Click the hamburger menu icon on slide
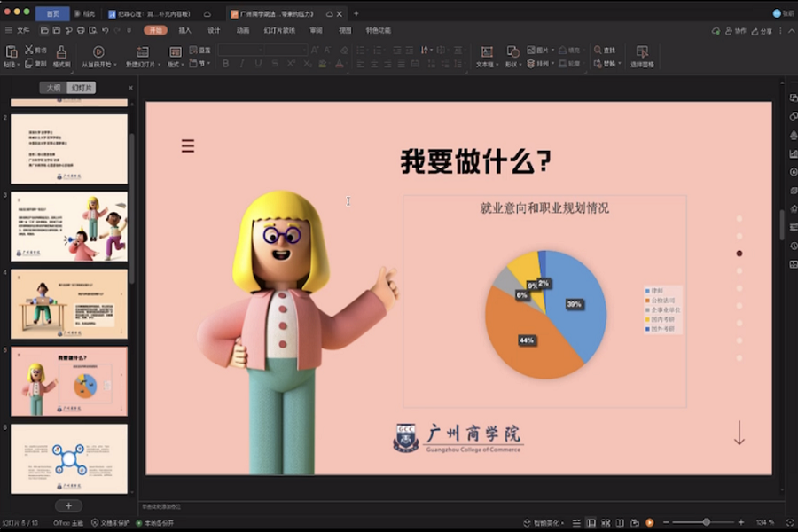The width and height of the screenshot is (798, 532). click(188, 146)
